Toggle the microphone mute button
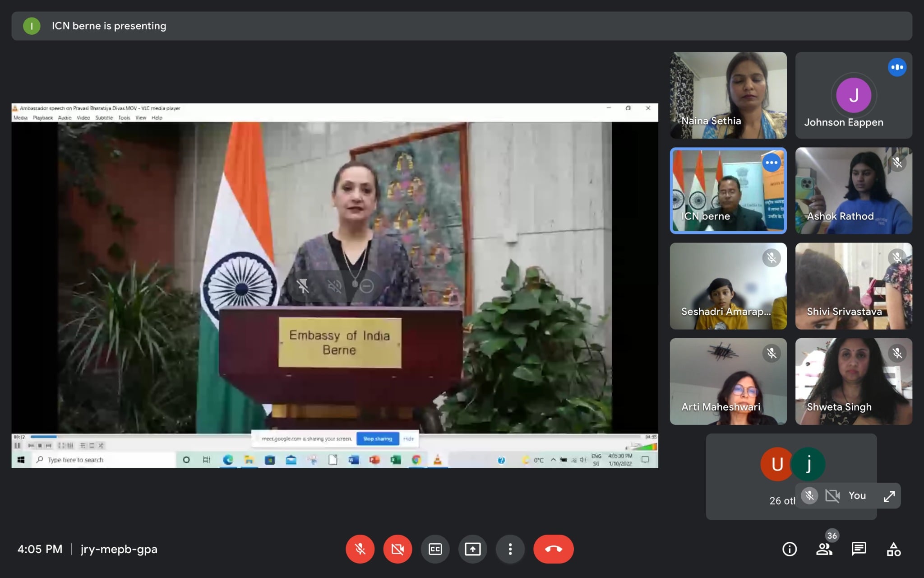The image size is (924, 578). pos(360,549)
